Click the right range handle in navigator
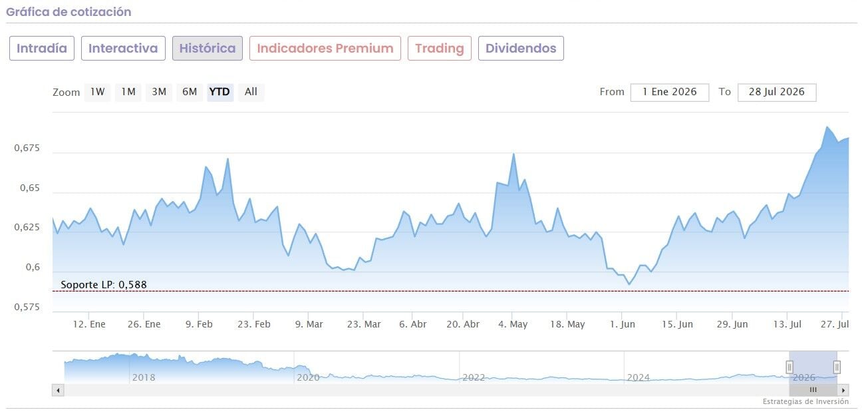868x418 pixels. tap(837, 367)
